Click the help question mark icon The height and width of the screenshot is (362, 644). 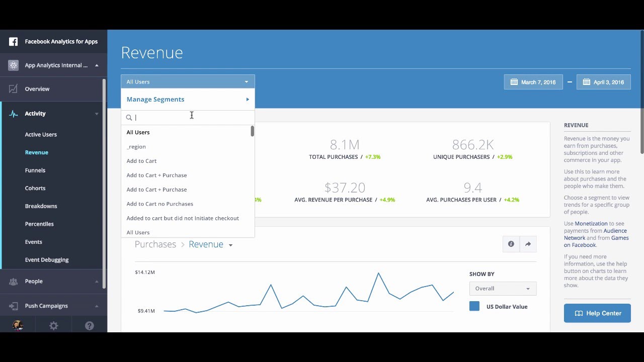(90, 326)
